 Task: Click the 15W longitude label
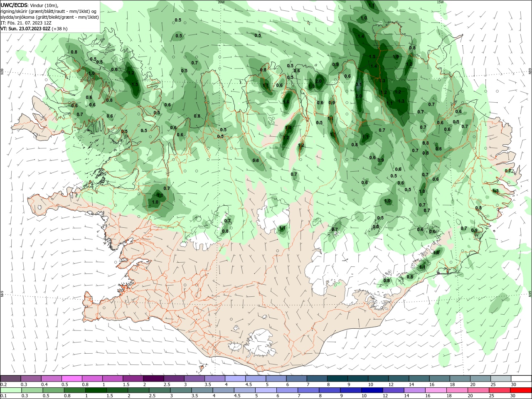[x=440, y=2]
